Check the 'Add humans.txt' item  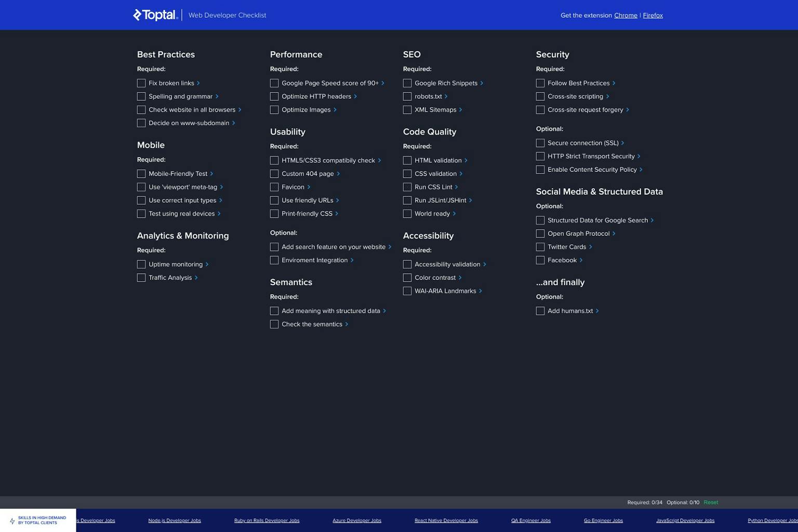pyautogui.click(x=540, y=311)
